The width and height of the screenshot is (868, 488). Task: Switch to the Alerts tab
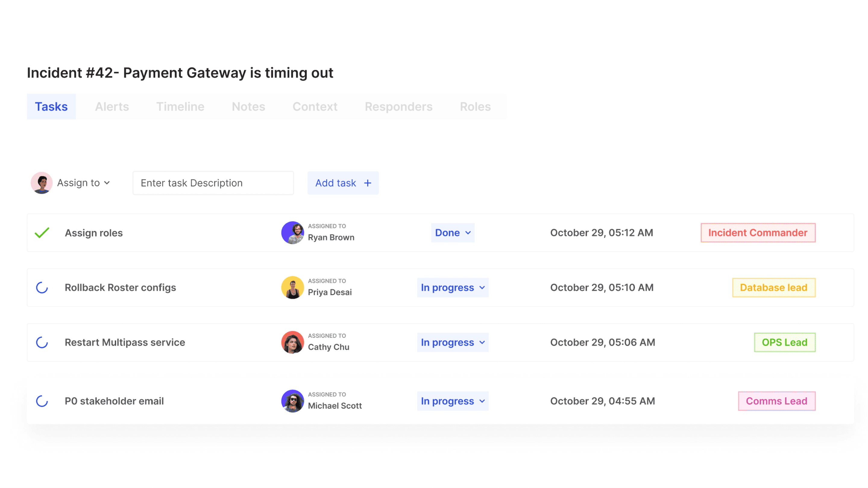coord(112,107)
